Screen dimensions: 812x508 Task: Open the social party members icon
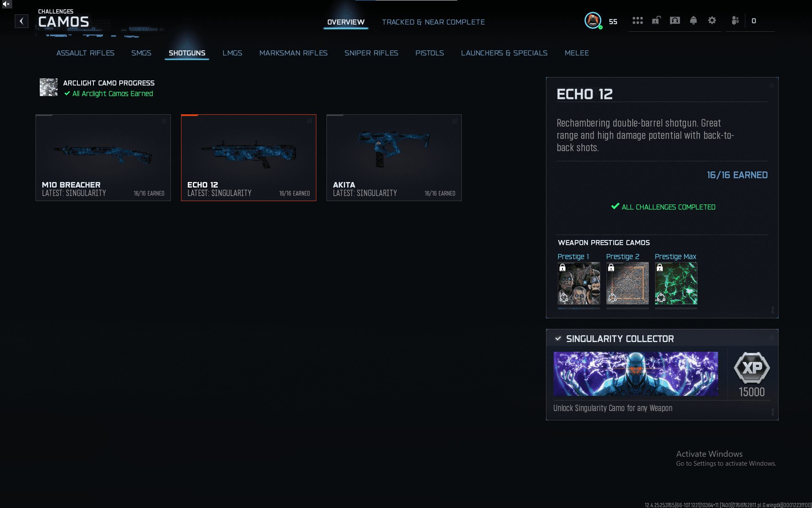[735, 20]
